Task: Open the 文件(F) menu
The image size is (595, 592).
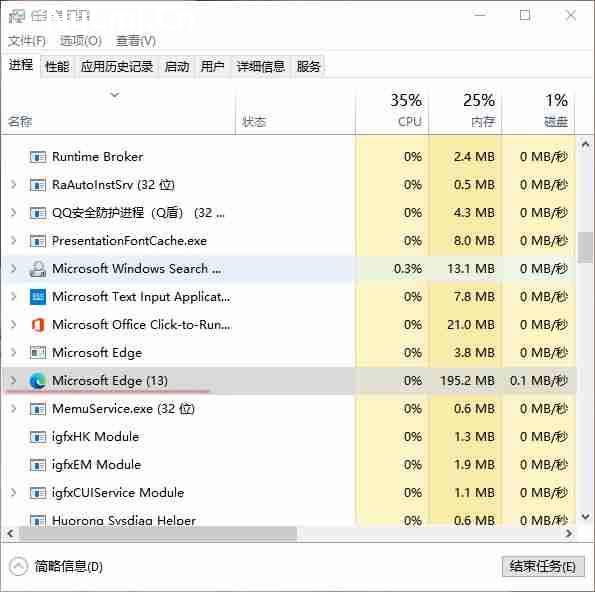Action: 27,41
